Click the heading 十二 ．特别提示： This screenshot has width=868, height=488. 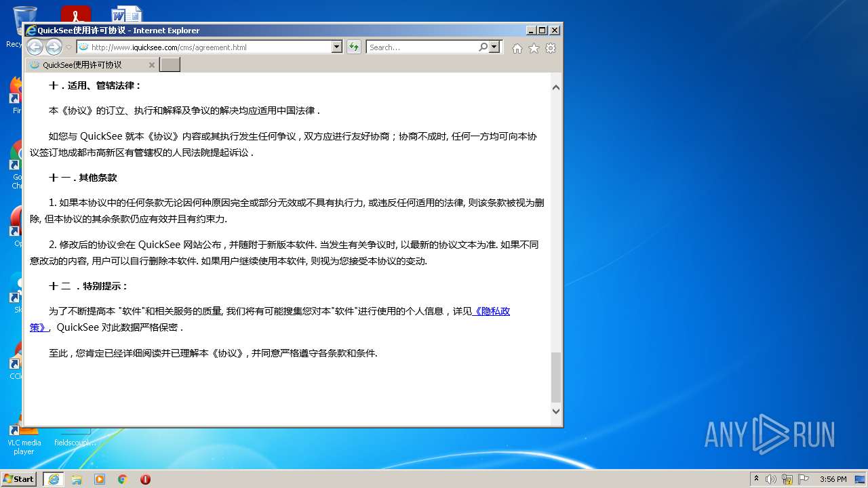point(89,286)
